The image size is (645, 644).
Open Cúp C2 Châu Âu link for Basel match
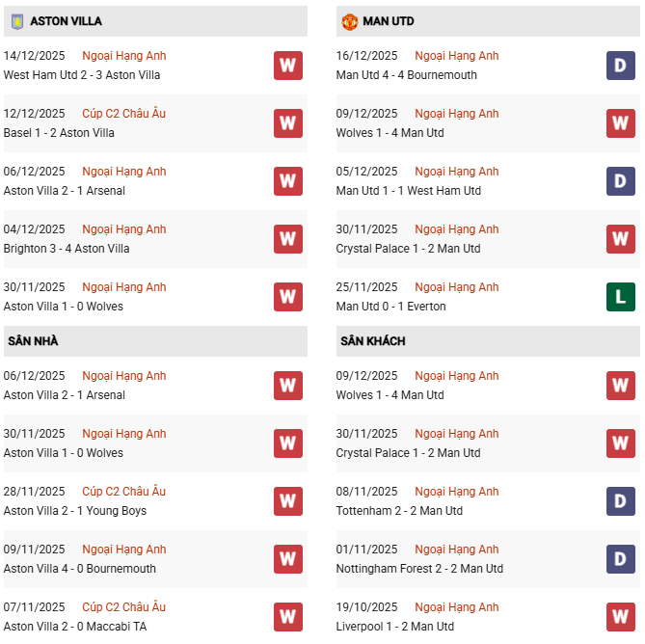click(x=123, y=114)
